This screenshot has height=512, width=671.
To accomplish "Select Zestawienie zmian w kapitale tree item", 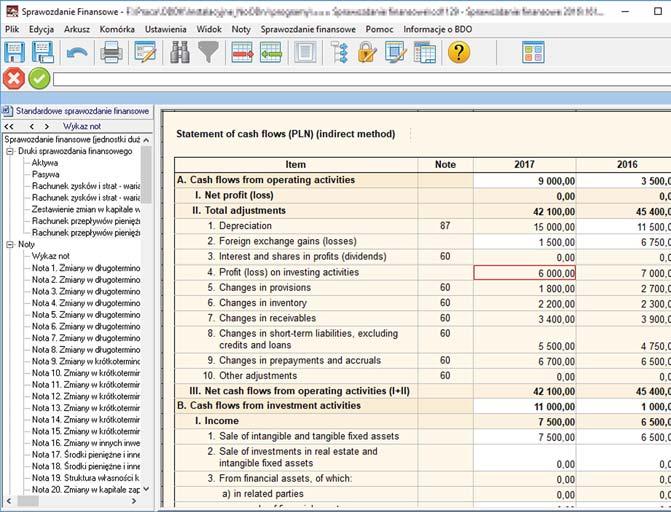I will (86, 209).
